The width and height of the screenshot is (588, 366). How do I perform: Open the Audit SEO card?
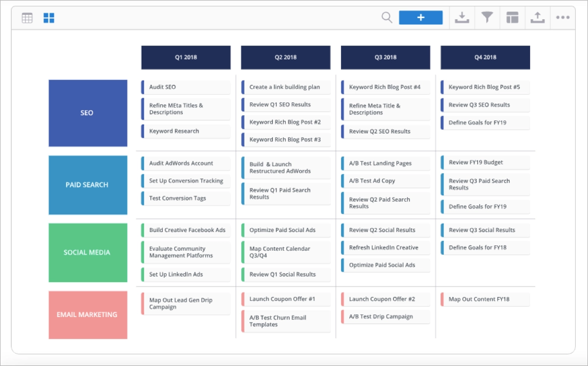[x=186, y=87]
